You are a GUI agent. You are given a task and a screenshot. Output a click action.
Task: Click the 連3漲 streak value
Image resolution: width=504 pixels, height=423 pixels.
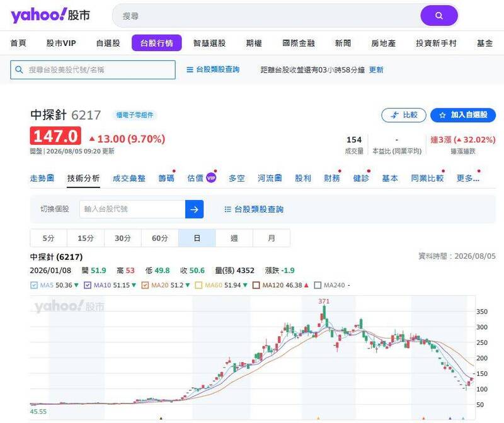tap(463, 140)
